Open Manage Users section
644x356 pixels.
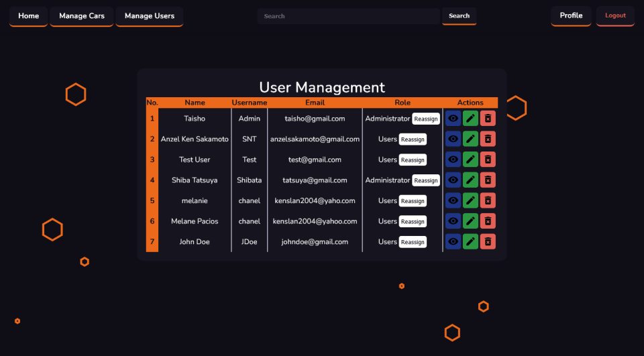click(x=150, y=16)
